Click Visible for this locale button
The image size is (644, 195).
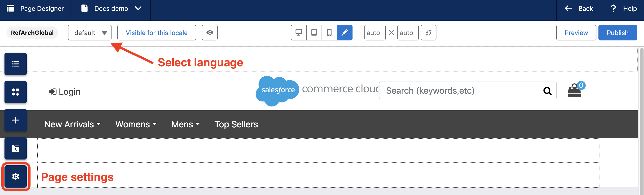[x=157, y=33]
